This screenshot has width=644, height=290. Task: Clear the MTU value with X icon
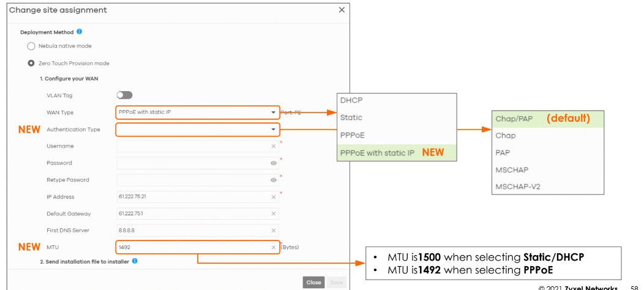click(274, 247)
